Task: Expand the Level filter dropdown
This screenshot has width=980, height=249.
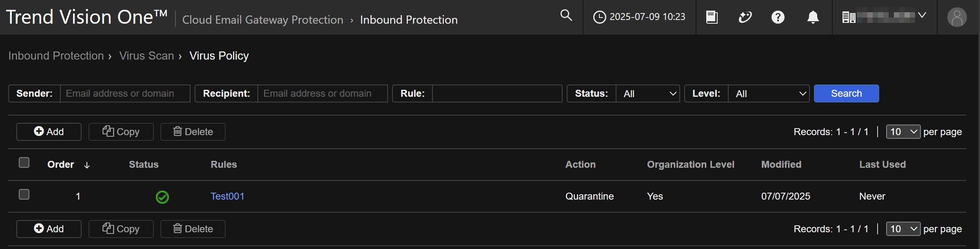Action: [769, 93]
